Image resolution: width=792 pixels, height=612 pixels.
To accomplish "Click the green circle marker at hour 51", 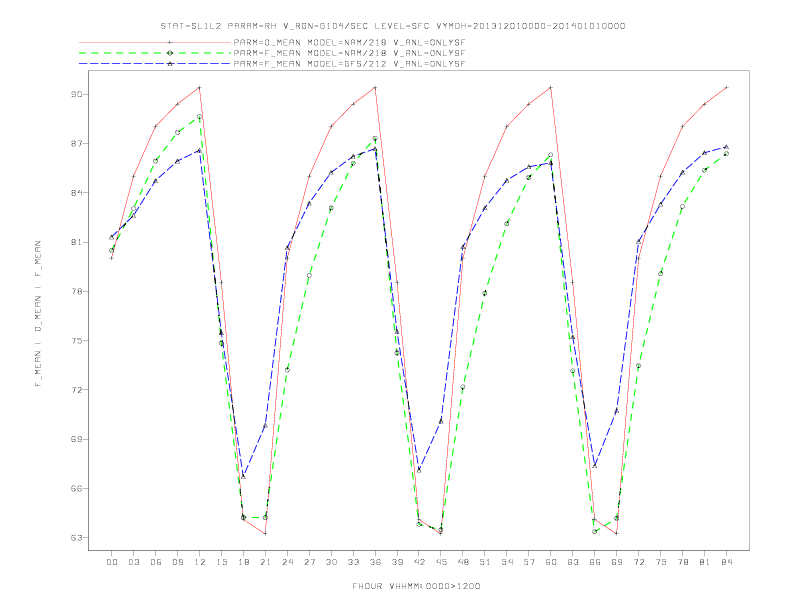I will 485,293.
